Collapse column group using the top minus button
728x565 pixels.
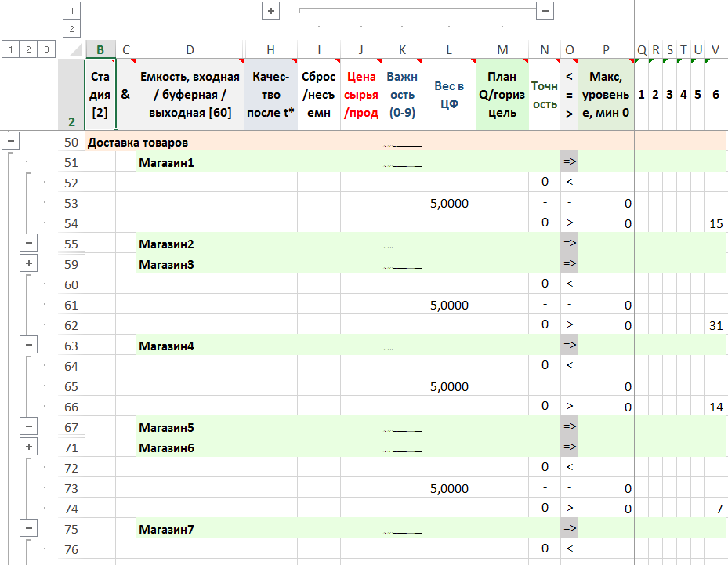click(x=545, y=11)
